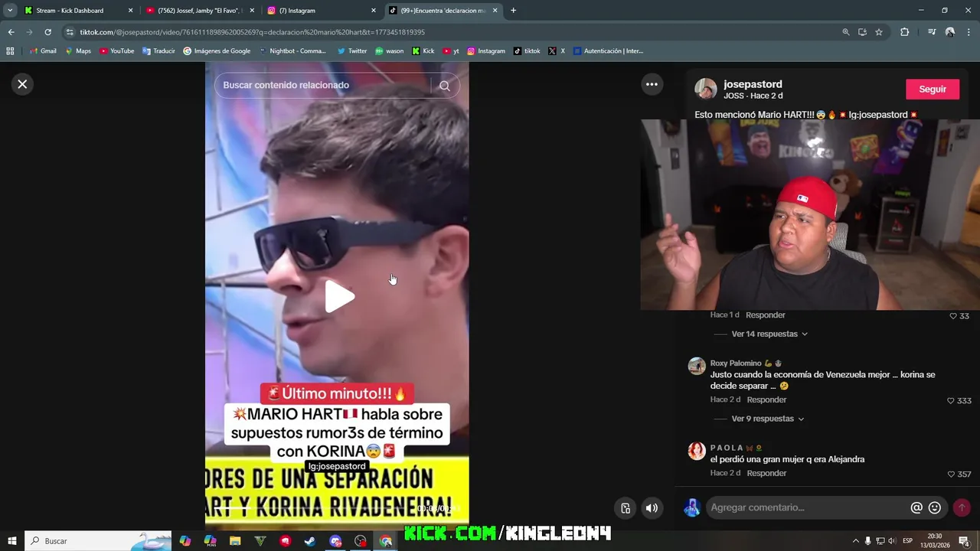Click Responder beside Hace 1 d comment
The width and height of the screenshot is (980, 551).
click(x=766, y=315)
